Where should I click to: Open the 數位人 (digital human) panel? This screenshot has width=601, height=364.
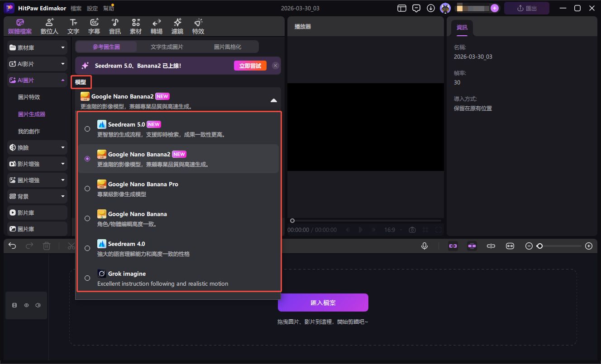coord(49,26)
